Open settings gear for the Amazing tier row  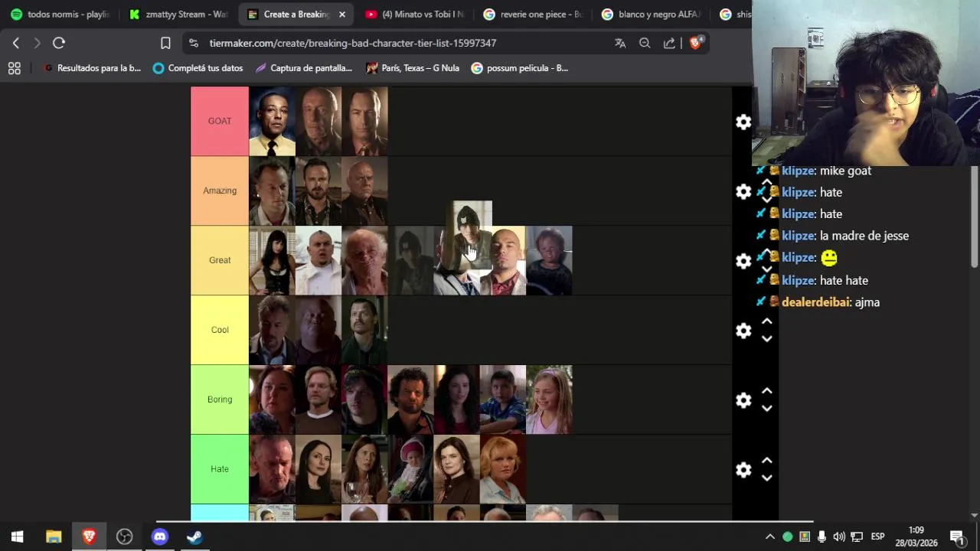743,191
